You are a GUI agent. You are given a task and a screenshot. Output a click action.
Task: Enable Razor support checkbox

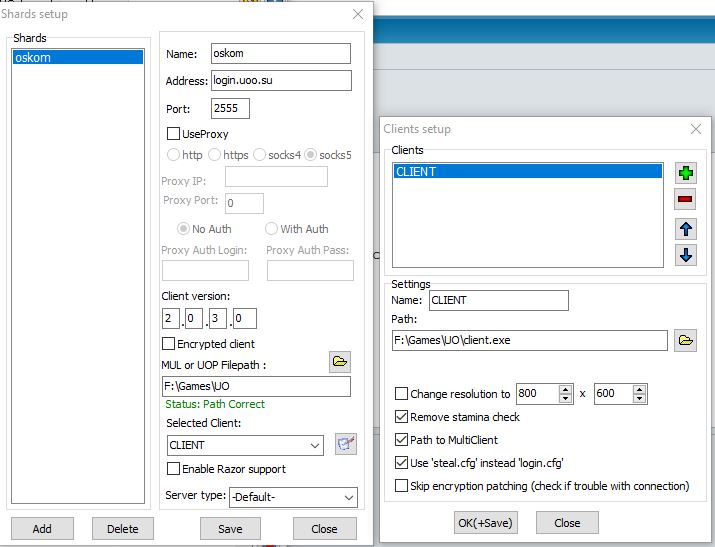(173, 469)
